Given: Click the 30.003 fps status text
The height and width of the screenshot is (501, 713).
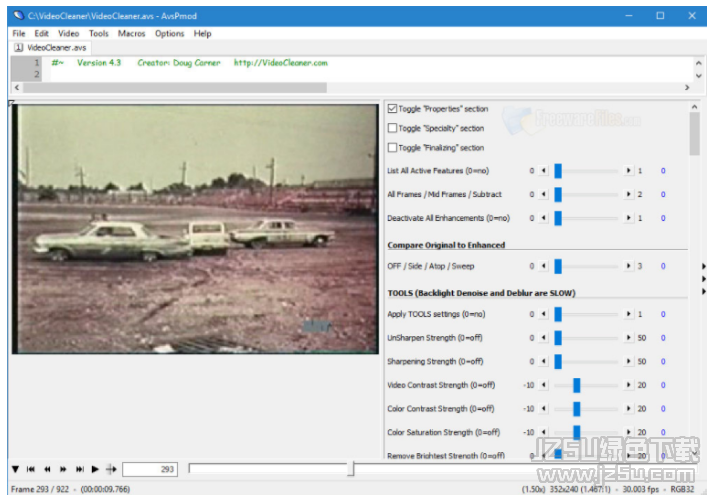Looking at the screenshot, I should pos(641,489).
